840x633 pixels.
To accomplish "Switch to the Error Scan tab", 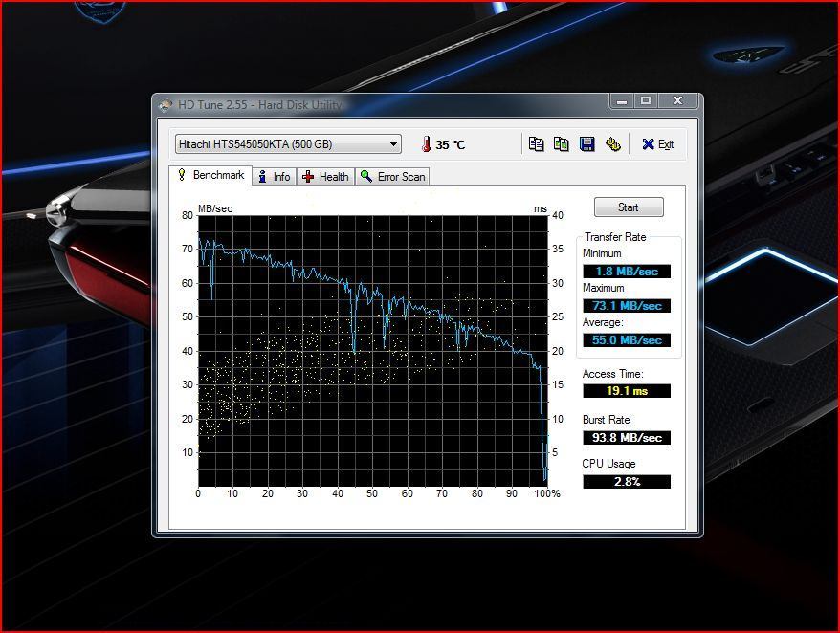I will click(392, 177).
